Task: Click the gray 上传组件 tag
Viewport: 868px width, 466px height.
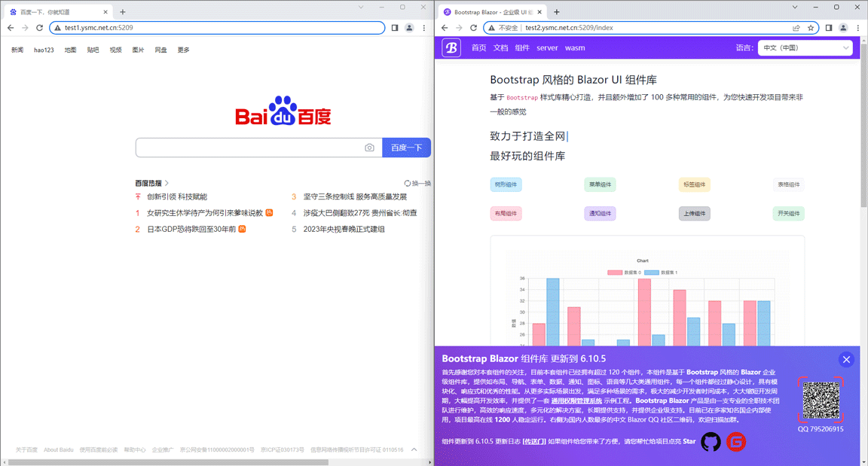Action: [694, 213]
